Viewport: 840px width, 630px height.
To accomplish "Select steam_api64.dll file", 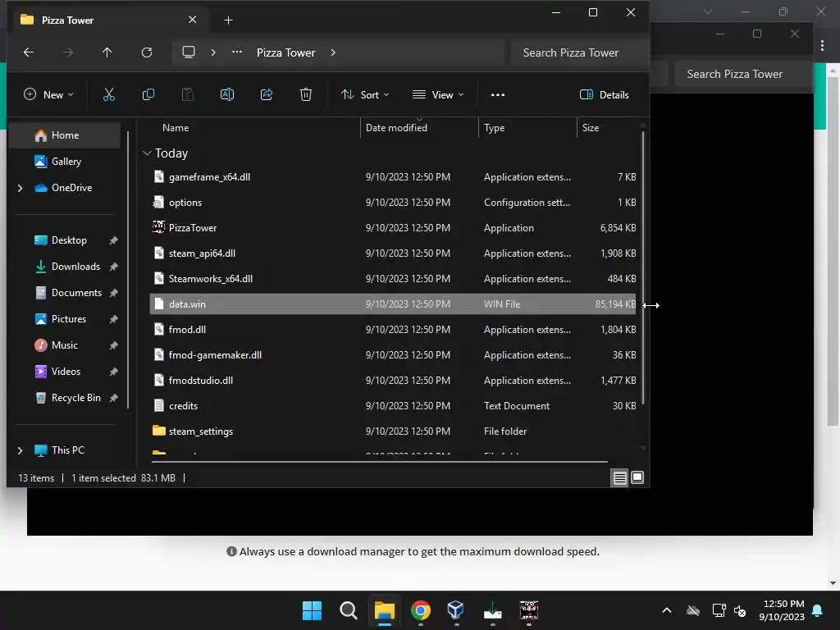I will (393, 253).
